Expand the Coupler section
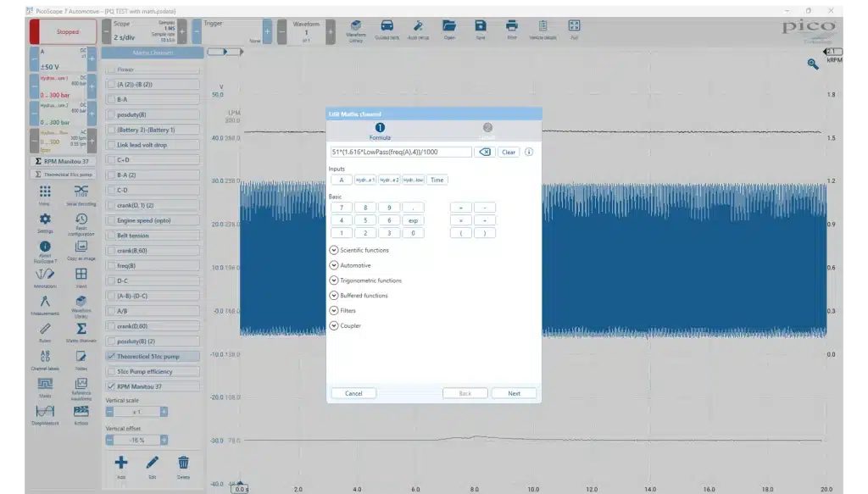 [334, 325]
